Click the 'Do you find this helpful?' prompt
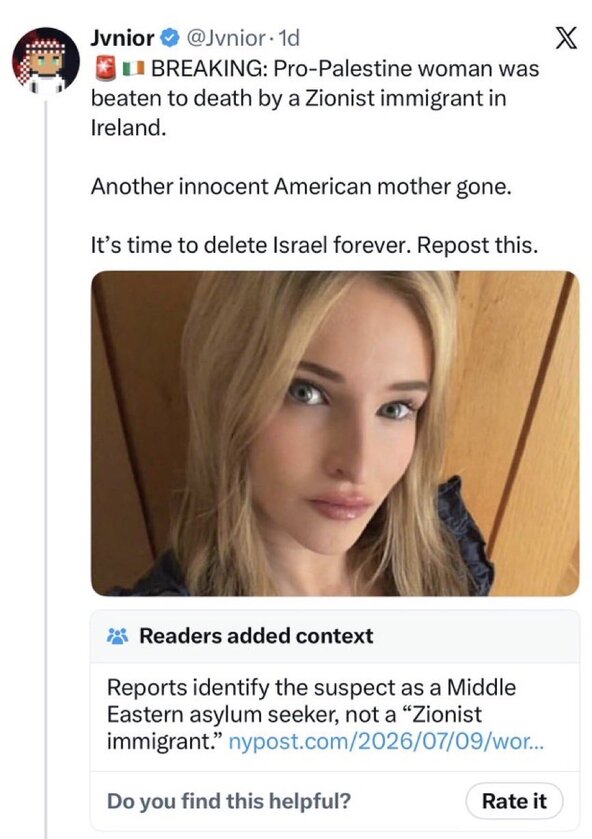Viewport: 592px width, 839px height. pyautogui.click(x=229, y=801)
